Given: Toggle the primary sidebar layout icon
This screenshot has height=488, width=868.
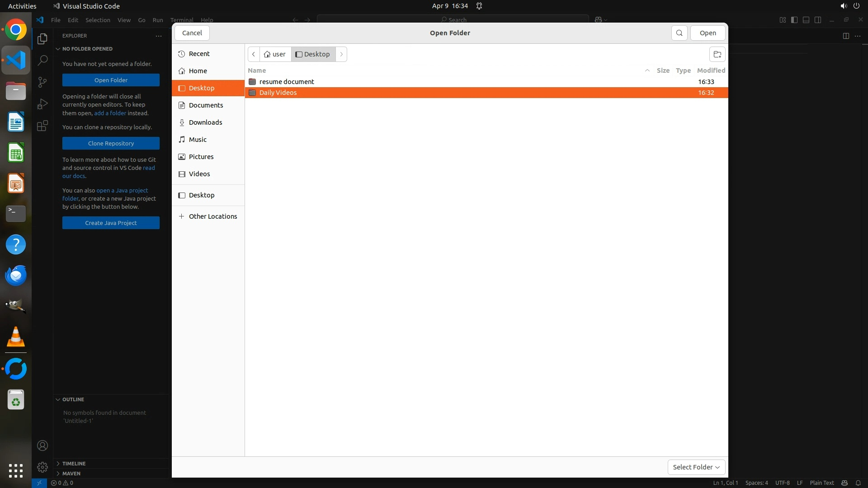Looking at the screenshot, I should 794,20.
